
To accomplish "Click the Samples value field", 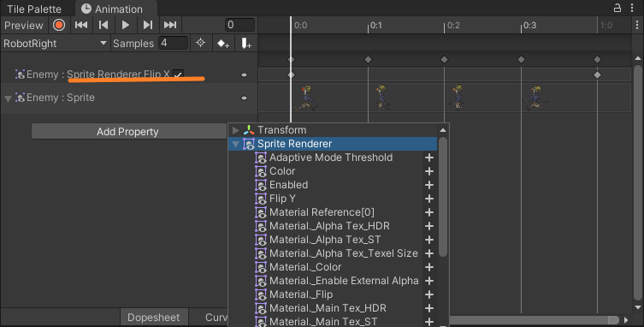I will pos(174,43).
